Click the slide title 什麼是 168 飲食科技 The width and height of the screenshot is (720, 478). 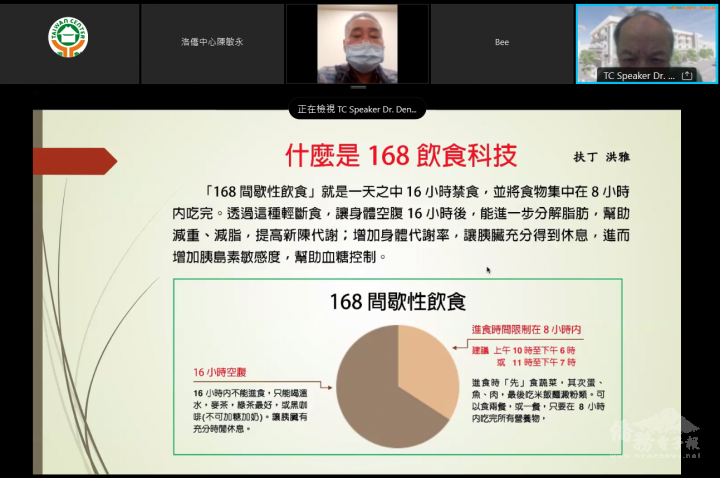click(x=401, y=155)
